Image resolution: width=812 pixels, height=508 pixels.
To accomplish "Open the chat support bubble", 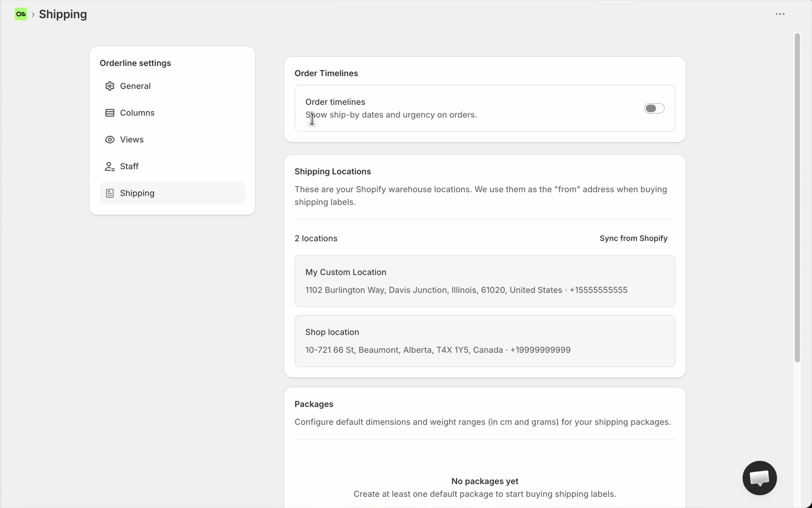I will coord(760,478).
